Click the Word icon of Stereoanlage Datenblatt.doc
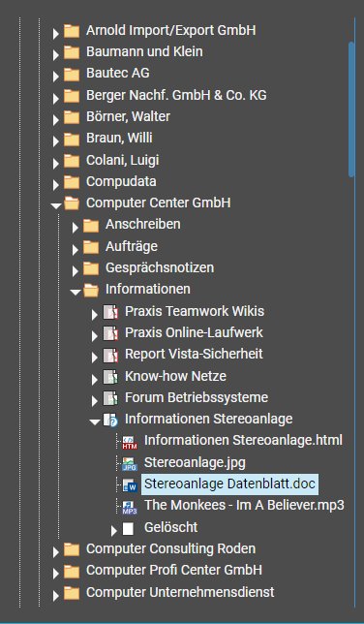 [x=130, y=485]
